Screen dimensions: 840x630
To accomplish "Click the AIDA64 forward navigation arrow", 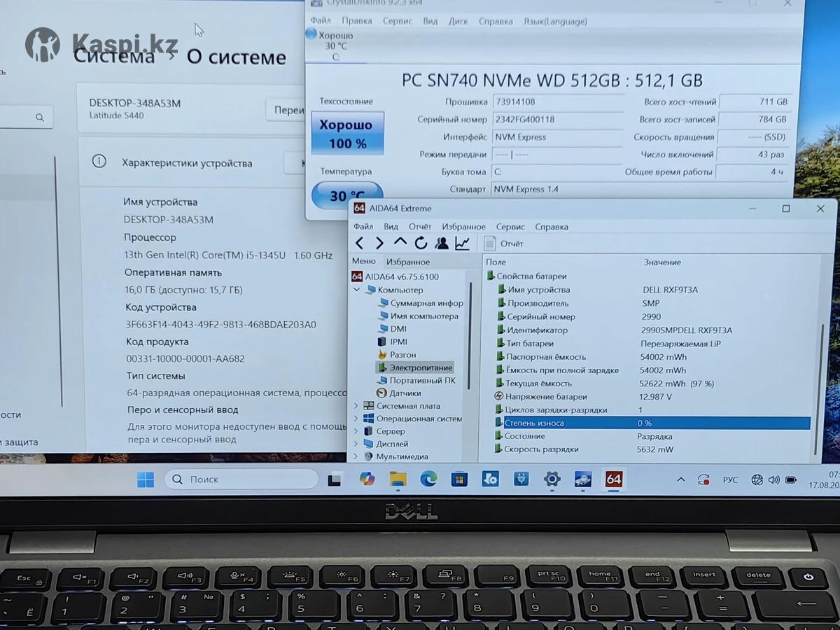I will tap(379, 243).
